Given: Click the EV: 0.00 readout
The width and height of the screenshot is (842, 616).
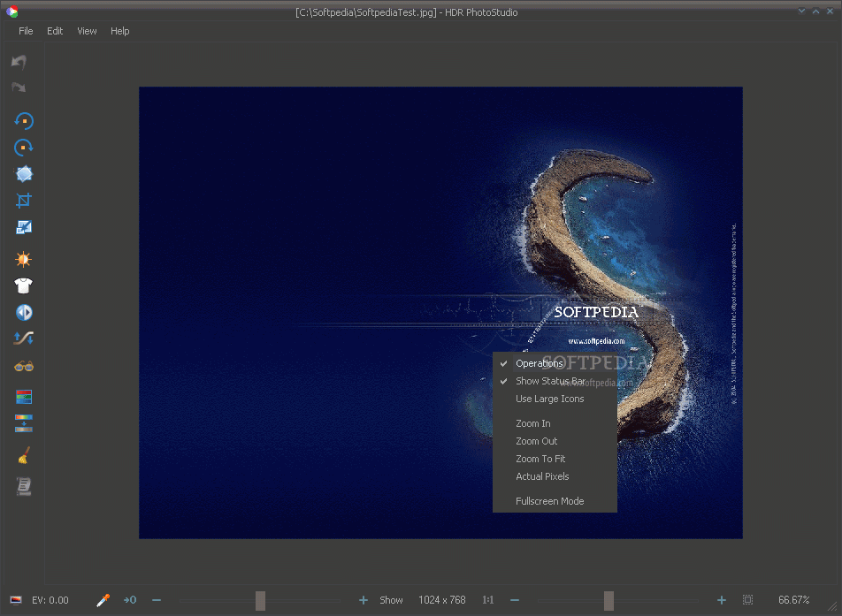Looking at the screenshot, I should click(x=50, y=600).
